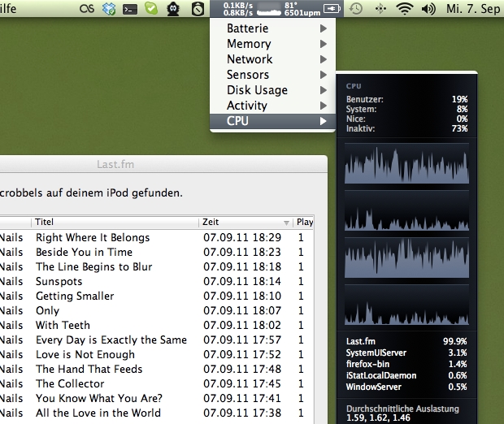Click the Benutzer CPU value row
The image size is (504, 424).
[x=406, y=99]
